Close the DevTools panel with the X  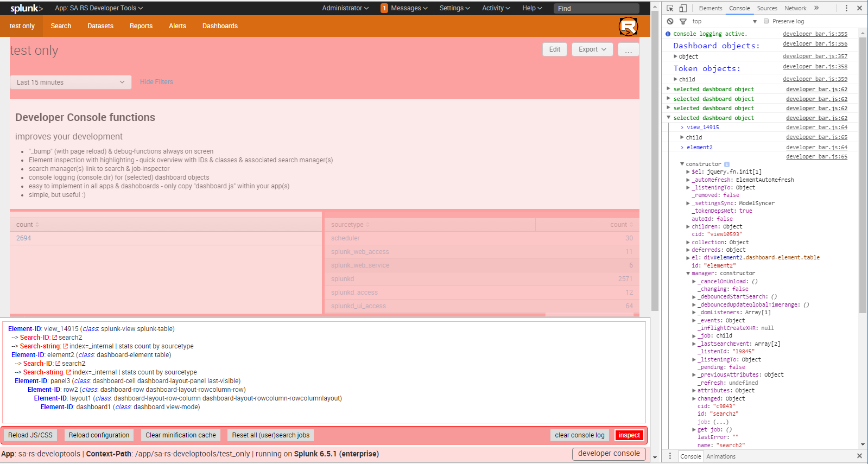[859, 8]
